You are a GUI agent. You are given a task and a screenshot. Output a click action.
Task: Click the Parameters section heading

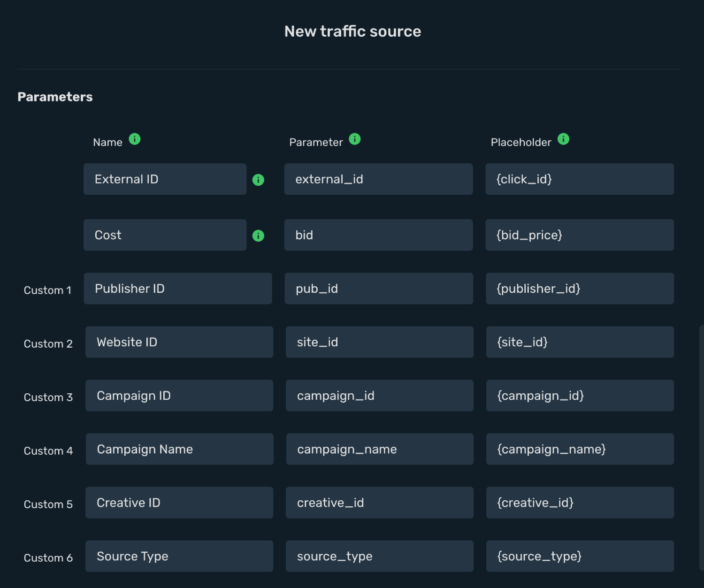(55, 97)
